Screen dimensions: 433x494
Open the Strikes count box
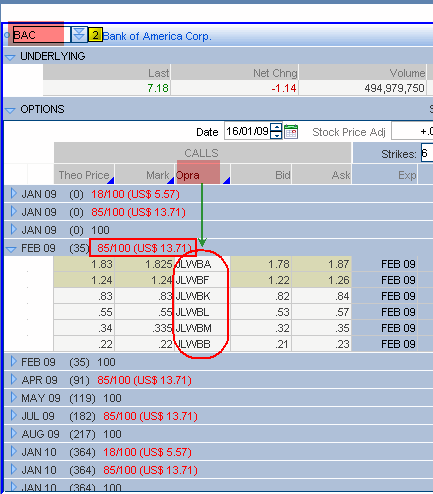[x=427, y=153]
